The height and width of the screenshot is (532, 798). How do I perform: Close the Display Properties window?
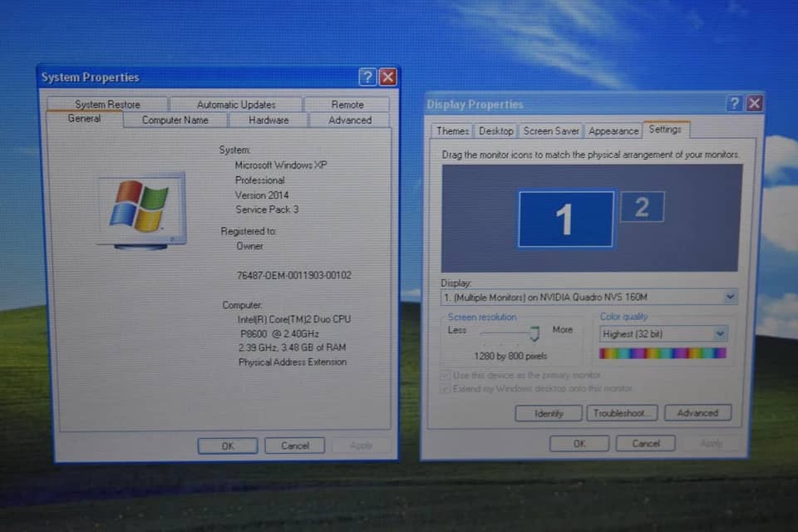pyautogui.click(x=754, y=103)
